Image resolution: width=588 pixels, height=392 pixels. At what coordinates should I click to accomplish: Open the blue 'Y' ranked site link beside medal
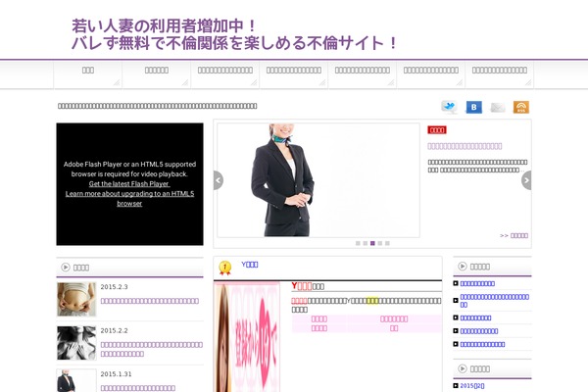[249, 265]
